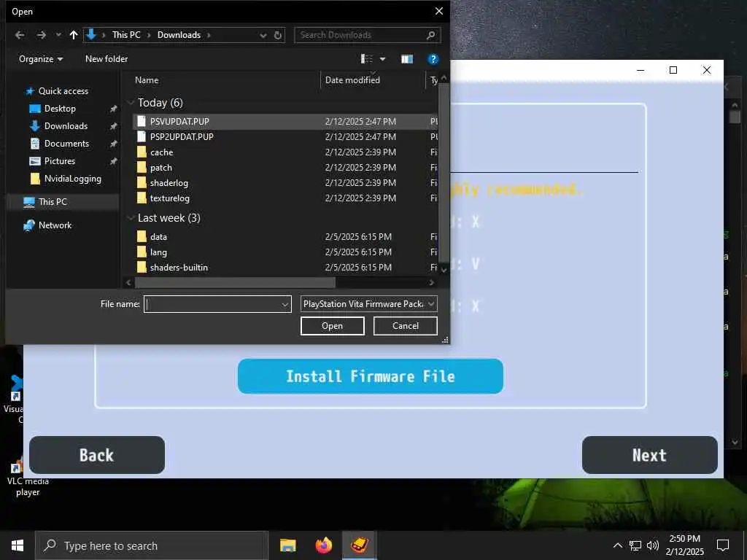Click the volume speaker tray icon
Viewport: 747px width, 560px height.
click(x=653, y=545)
